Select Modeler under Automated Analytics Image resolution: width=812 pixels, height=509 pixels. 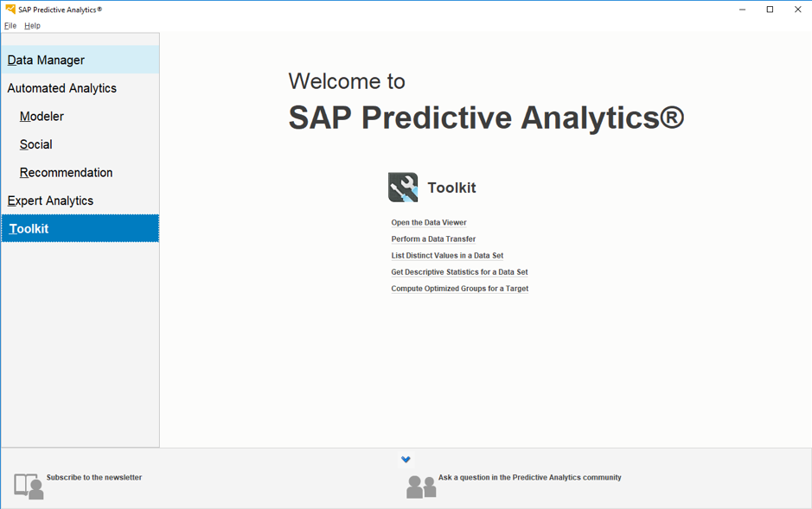(41, 116)
